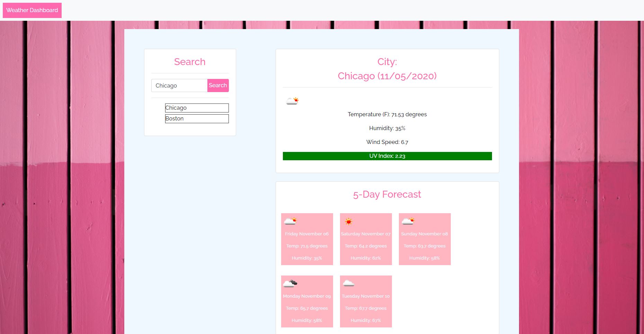This screenshot has height=334, width=644.
Task: Click 'Friday November 06' date text
Action: 307,234
